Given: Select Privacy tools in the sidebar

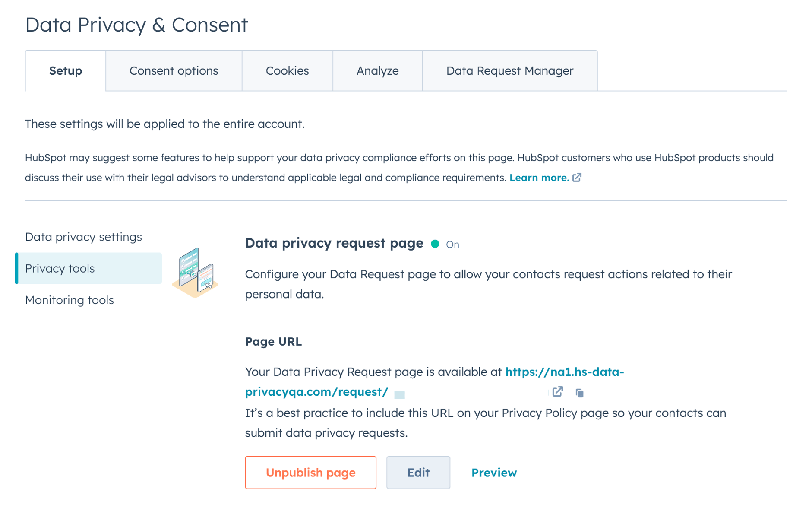Looking at the screenshot, I should coord(60,268).
